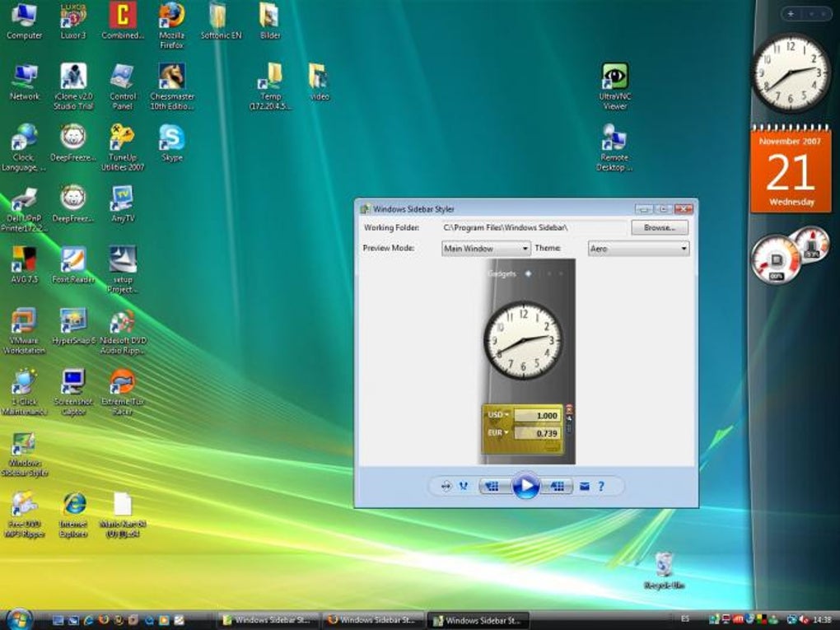This screenshot has height=630, width=840.
Task: Select the Bilder folder icon
Action: click(x=270, y=21)
